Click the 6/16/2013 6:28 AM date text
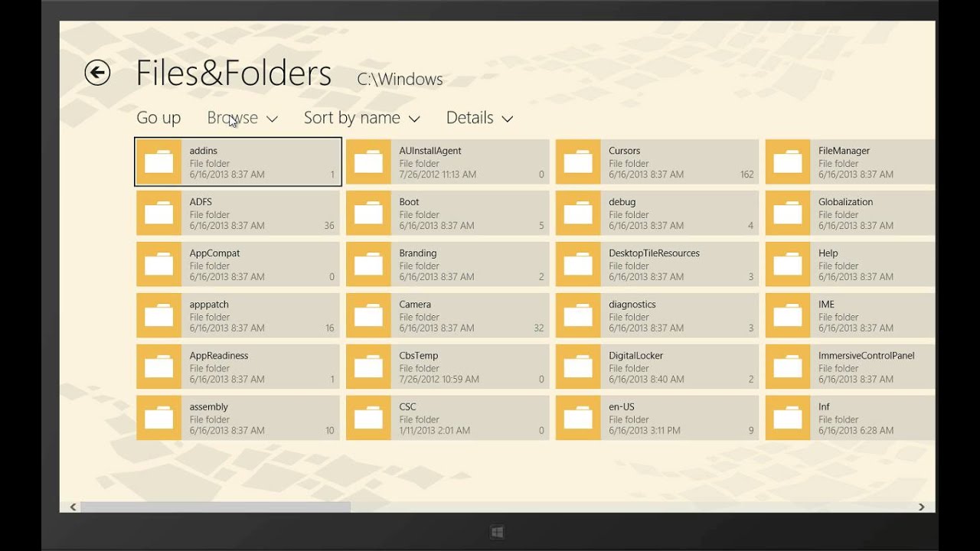The image size is (980, 551). [x=856, y=430]
